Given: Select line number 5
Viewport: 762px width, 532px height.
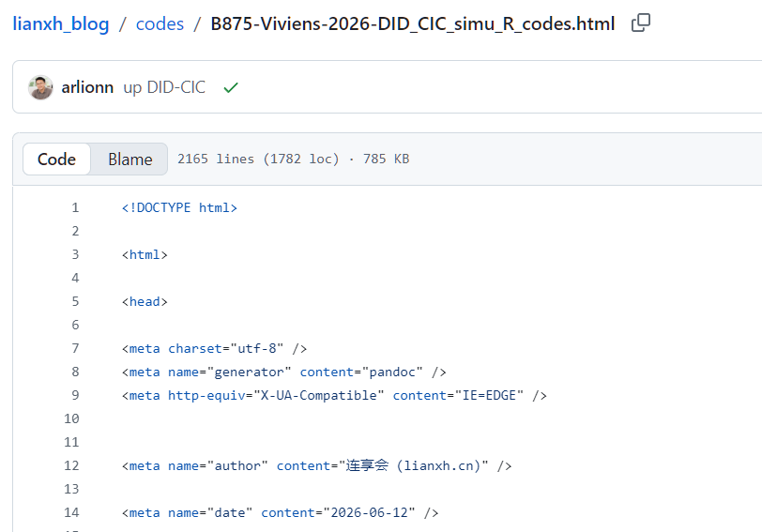Looking at the screenshot, I should tap(75, 302).
